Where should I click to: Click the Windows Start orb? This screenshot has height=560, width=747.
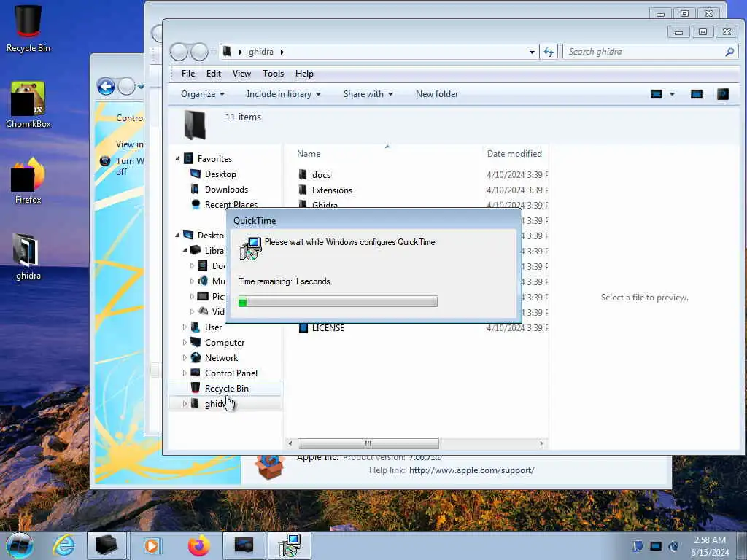pyautogui.click(x=20, y=545)
